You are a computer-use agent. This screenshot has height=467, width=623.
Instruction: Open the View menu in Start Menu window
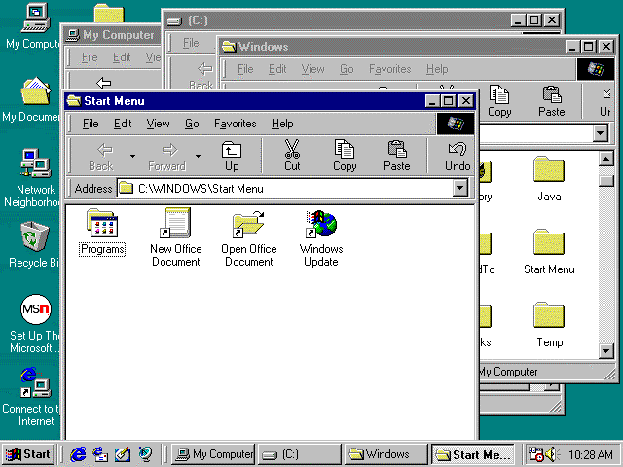(x=157, y=123)
